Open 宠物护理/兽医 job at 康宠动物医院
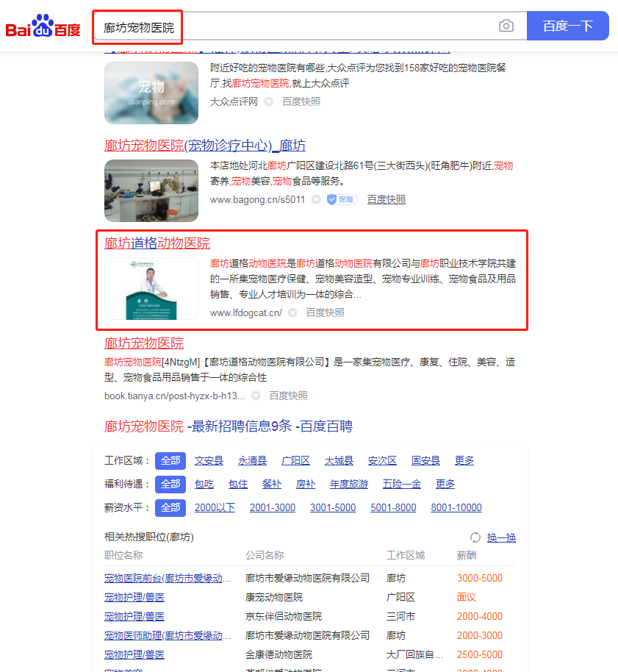The height and width of the screenshot is (672, 618). coord(134,598)
